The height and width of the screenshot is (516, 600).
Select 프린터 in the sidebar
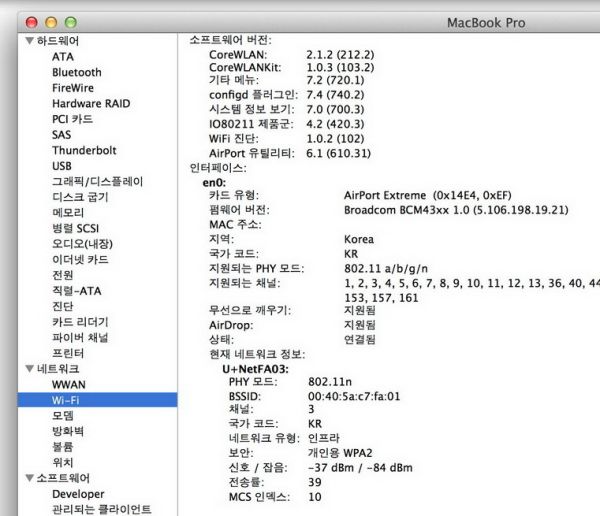[68, 353]
